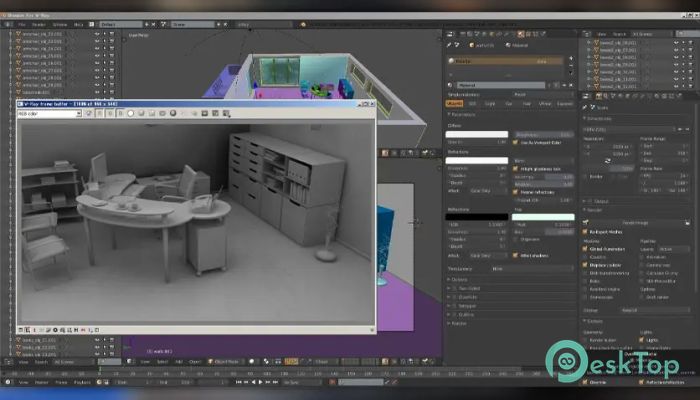The height and width of the screenshot is (400, 700).
Task: Open the File menu
Action: point(21,25)
